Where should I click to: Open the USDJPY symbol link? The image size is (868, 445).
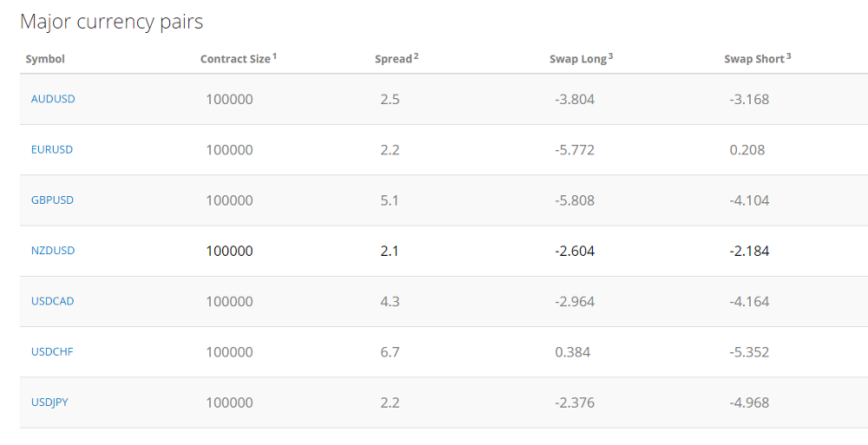49,402
